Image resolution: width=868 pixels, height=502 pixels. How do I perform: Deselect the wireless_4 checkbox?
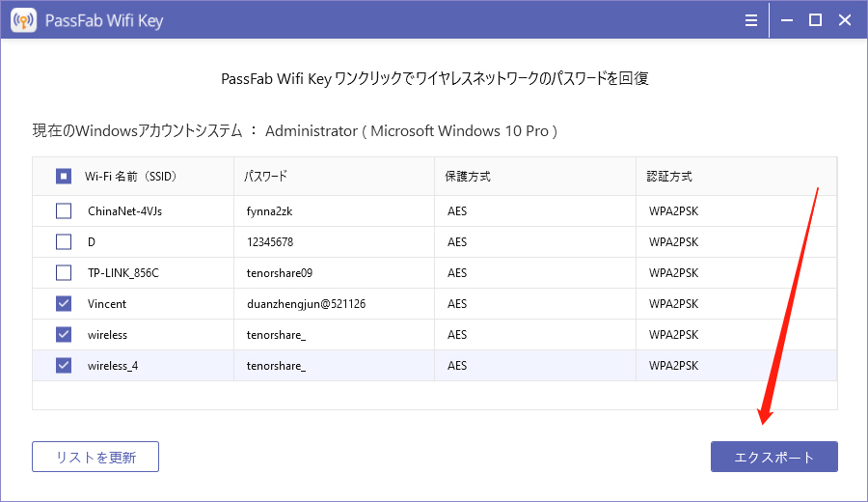click(x=64, y=365)
